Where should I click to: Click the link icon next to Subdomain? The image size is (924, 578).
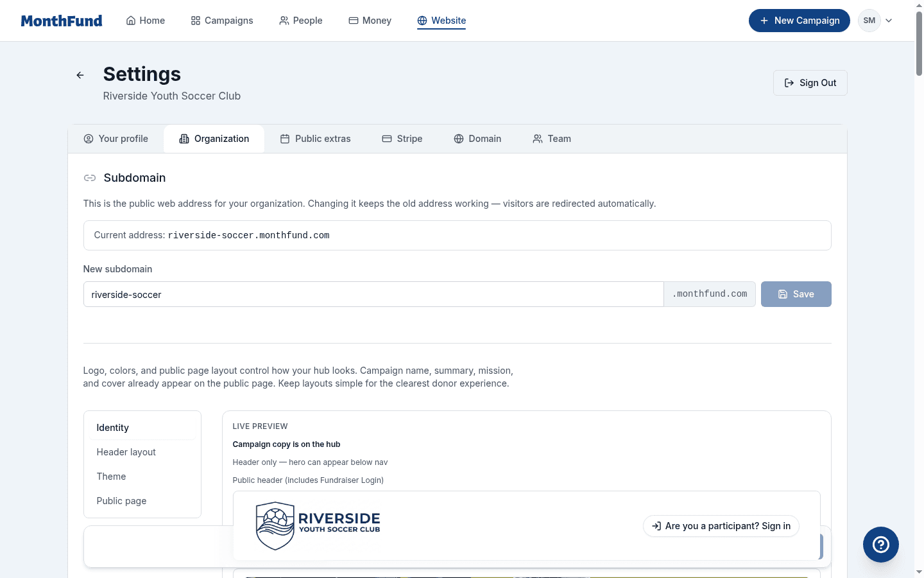pyautogui.click(x=90, y=178)
